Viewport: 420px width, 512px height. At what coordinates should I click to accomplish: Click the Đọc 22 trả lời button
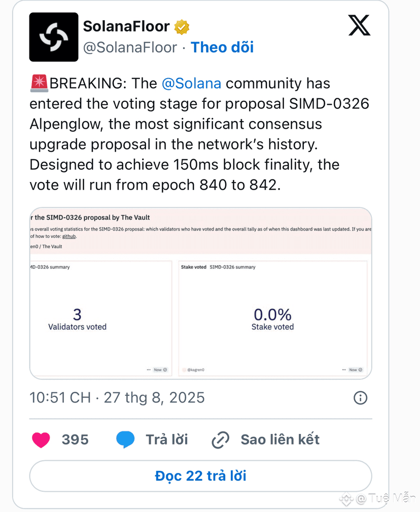(x=201, y=476)
